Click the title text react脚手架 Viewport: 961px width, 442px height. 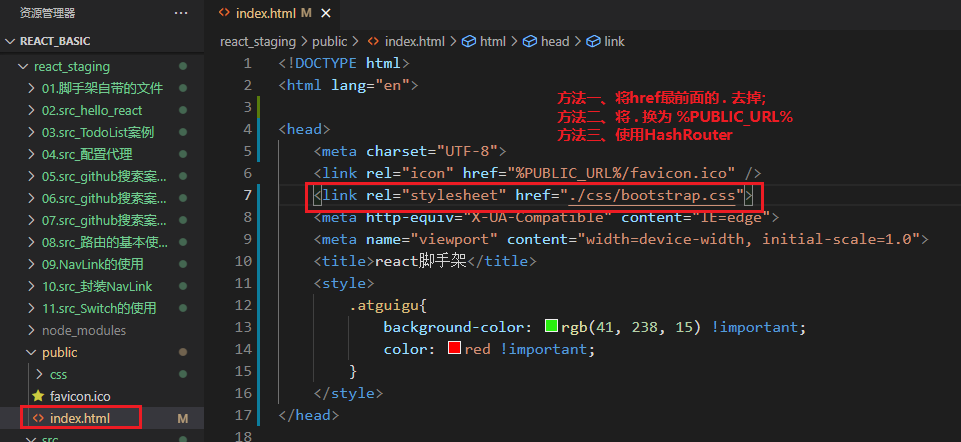point(421,261)
